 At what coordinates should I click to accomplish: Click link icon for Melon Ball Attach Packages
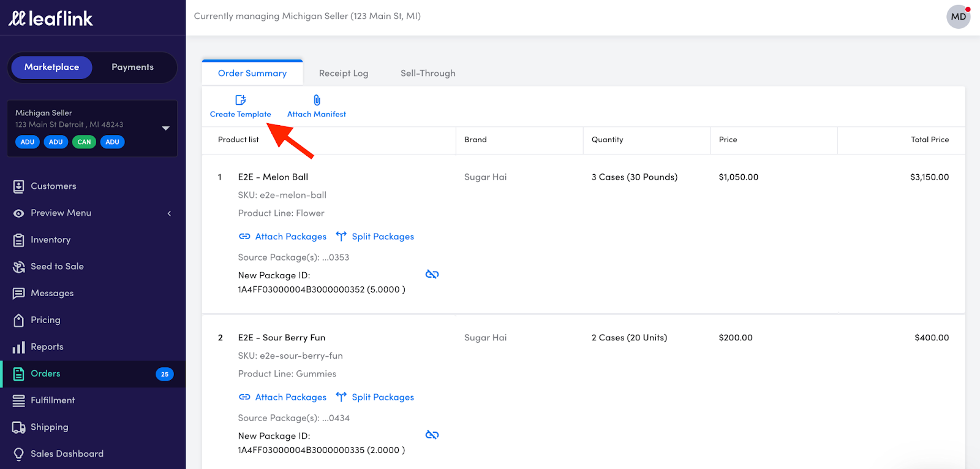click(244, 237)
